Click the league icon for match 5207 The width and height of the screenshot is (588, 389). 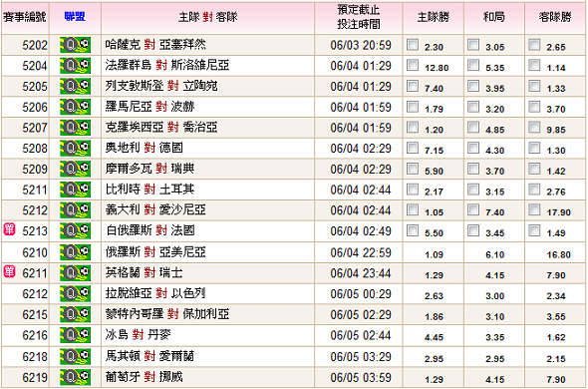pos(75,128)
